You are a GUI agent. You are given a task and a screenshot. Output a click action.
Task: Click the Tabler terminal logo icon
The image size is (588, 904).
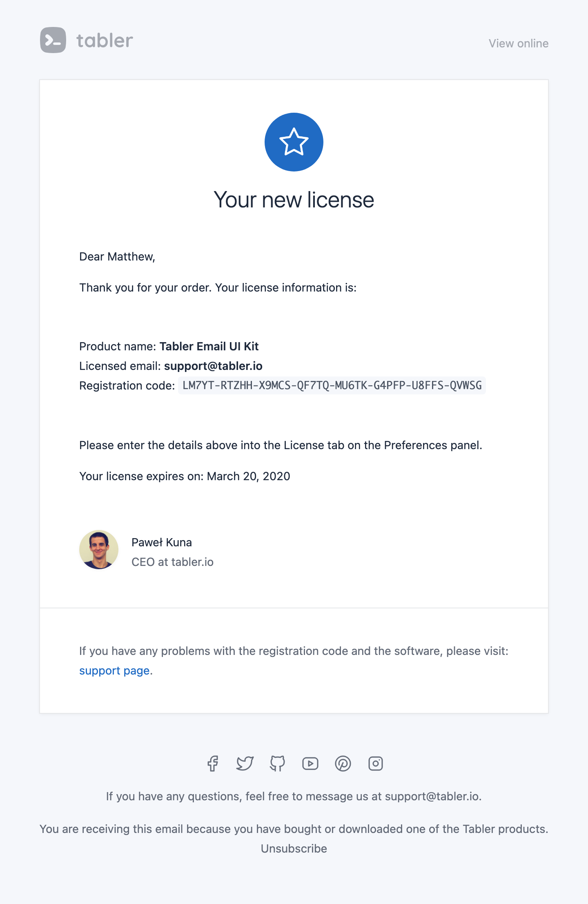pos(53,40)
